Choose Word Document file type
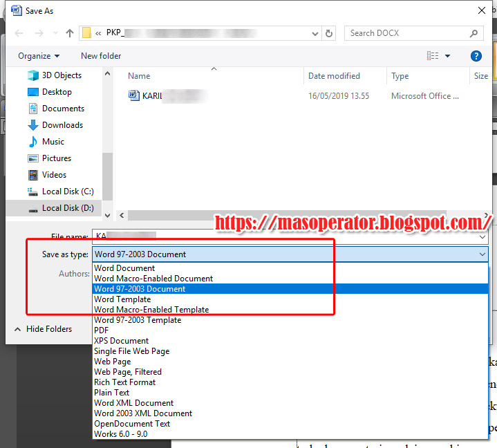497x448 pixels. click(290, 268)
